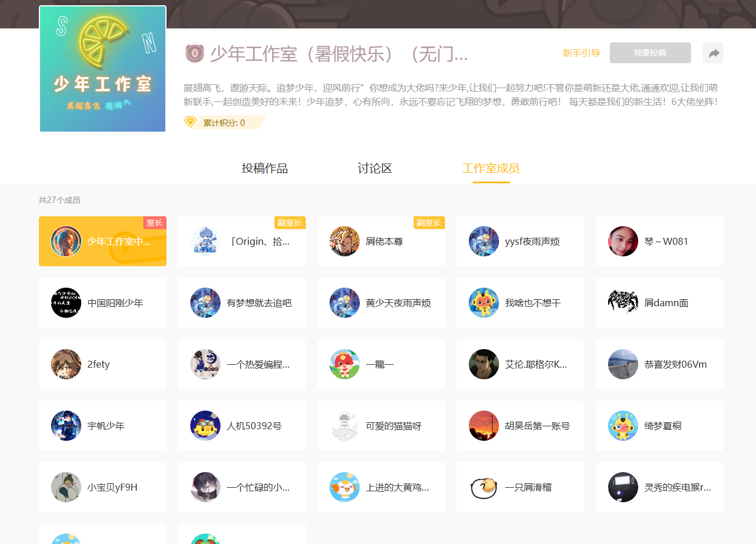
Task: Open the avatar of 上进的大黄鸡...
Action: [345, 487]
